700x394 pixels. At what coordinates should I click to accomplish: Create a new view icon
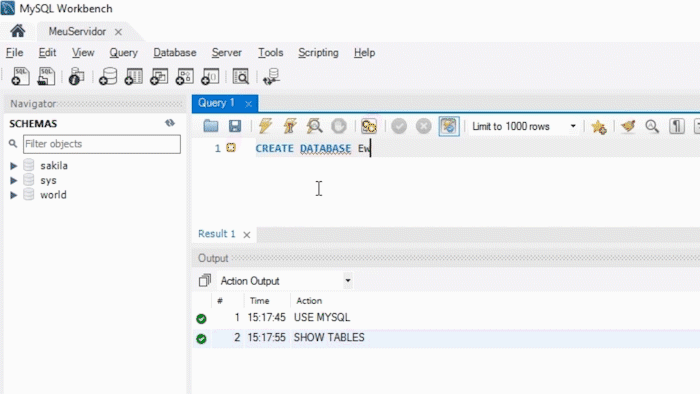coord(159,77)
